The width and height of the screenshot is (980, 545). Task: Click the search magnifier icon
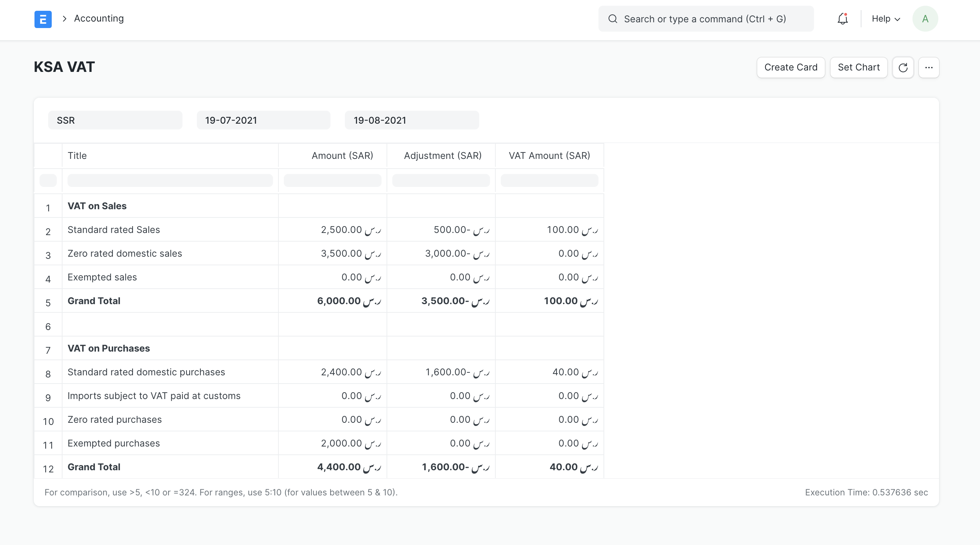coord(612,19)
